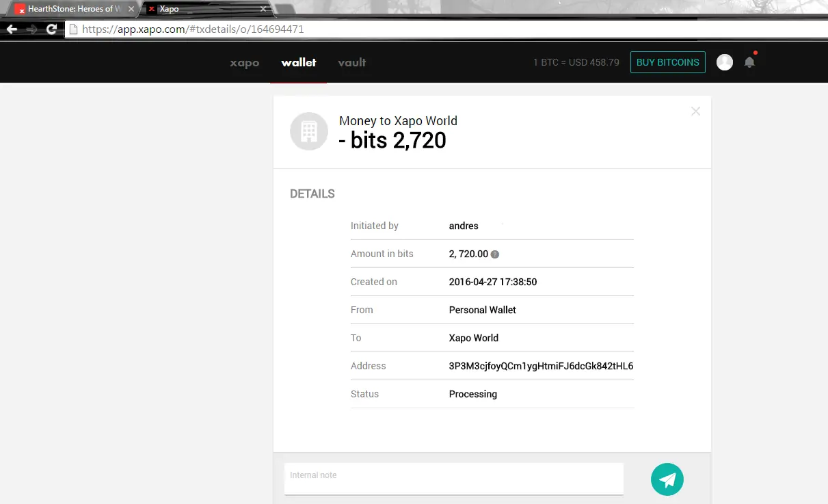This screenshot has width=828, height=504.
Task: Click the 1 BTC = USD 458.79 rate text
Action: [576, 62]
